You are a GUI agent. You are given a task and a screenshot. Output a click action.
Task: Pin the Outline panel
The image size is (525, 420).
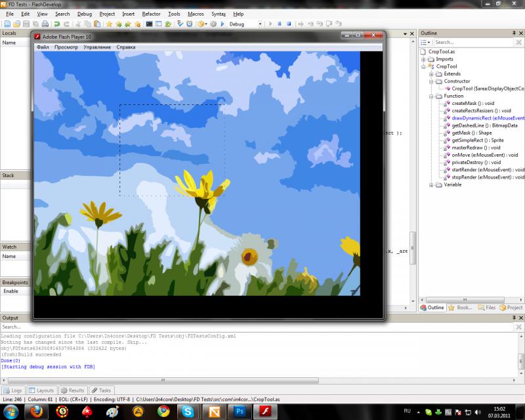coord(514,33)
